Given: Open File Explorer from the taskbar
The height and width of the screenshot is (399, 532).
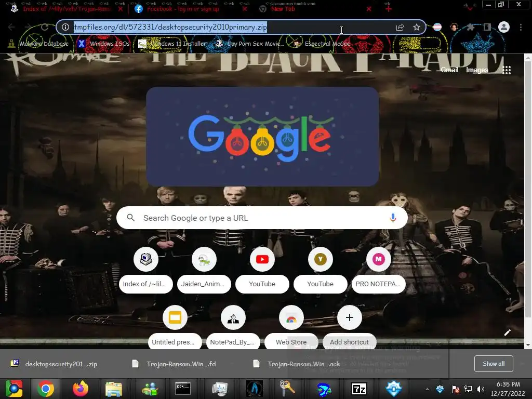Looking at the screenshot, I should pyautogui.click(x=114, y=389).
